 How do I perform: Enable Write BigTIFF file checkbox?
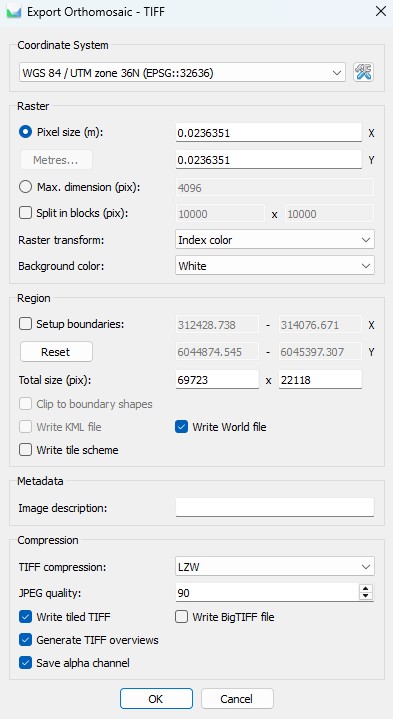click(182, 617)
